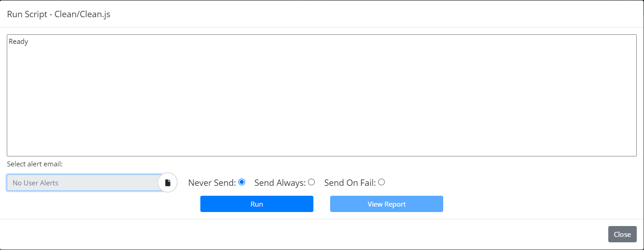This screenshot has height=250, width=644.
Task: Click the Never Send label text
Action: 212,183
